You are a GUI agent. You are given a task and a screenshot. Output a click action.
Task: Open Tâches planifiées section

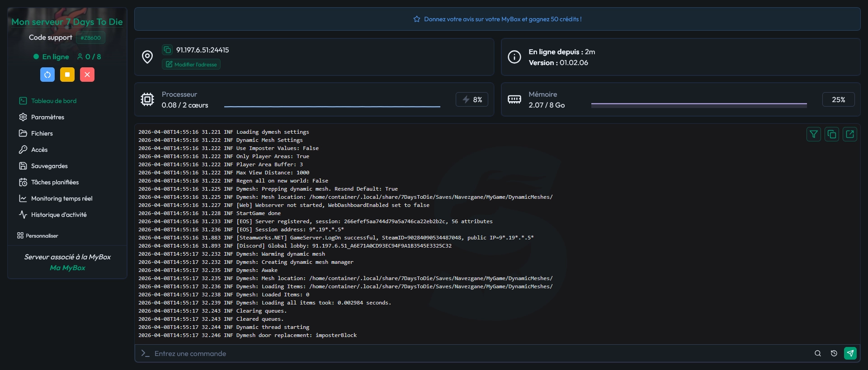pos(55,182)
